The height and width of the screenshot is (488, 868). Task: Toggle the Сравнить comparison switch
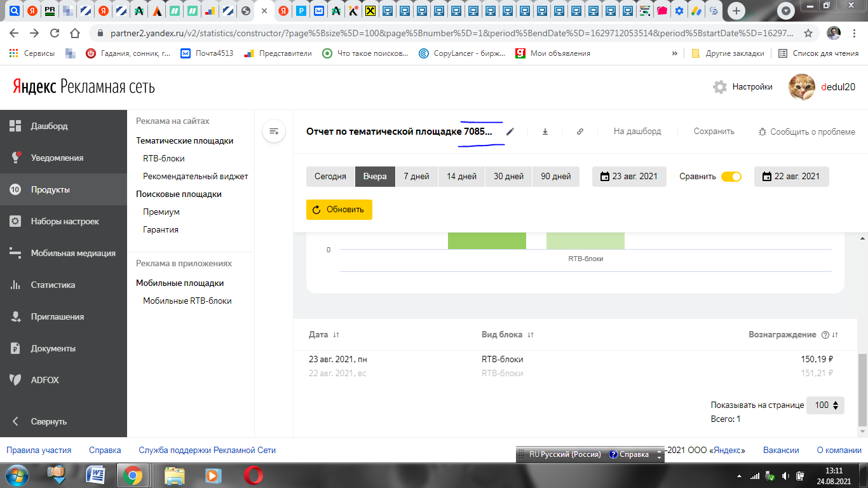point(731,177)
